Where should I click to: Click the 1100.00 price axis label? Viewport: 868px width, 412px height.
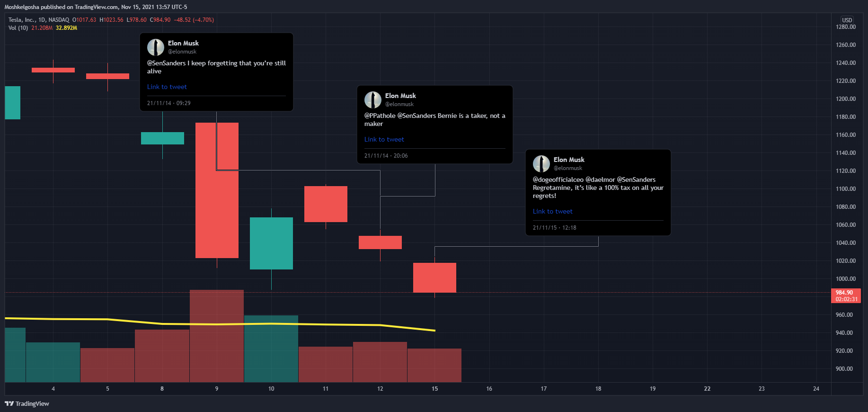point(846,189)
